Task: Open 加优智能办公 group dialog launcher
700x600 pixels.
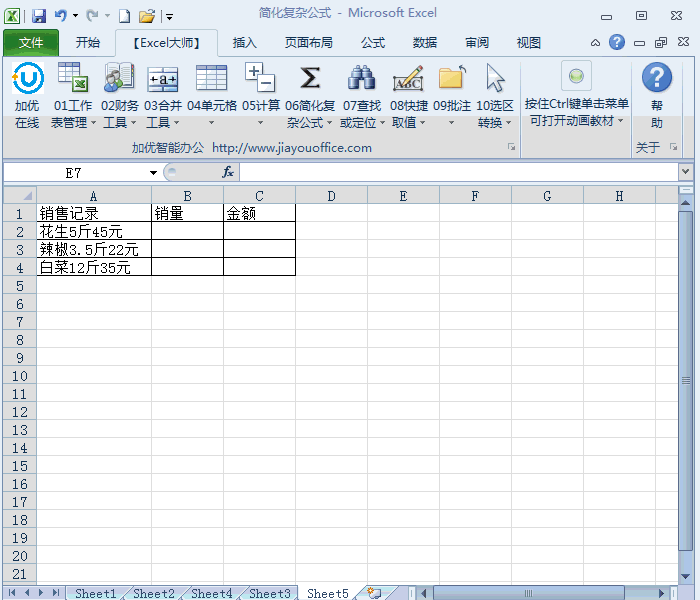Action: pos(511,147)
